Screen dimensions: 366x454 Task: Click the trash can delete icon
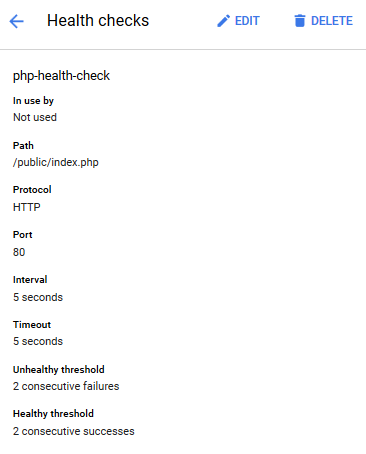pos(300,21)
